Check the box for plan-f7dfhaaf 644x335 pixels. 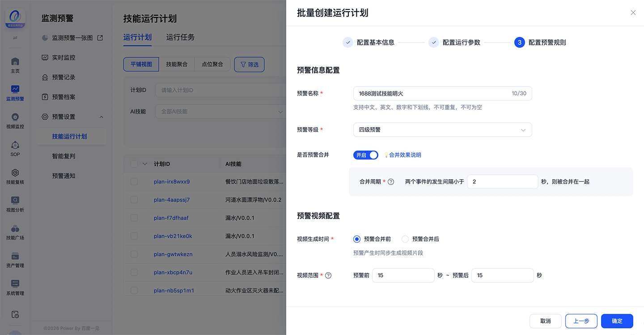coord(134,218)
